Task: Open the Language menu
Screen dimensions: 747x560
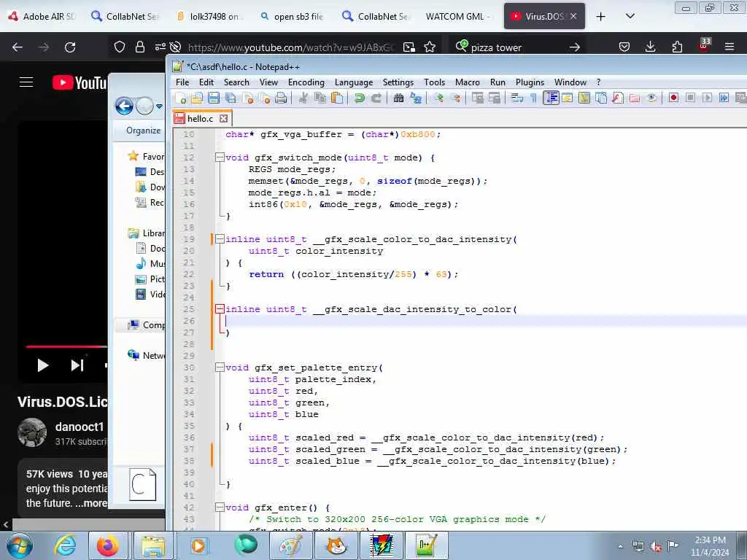Action: 354,82
